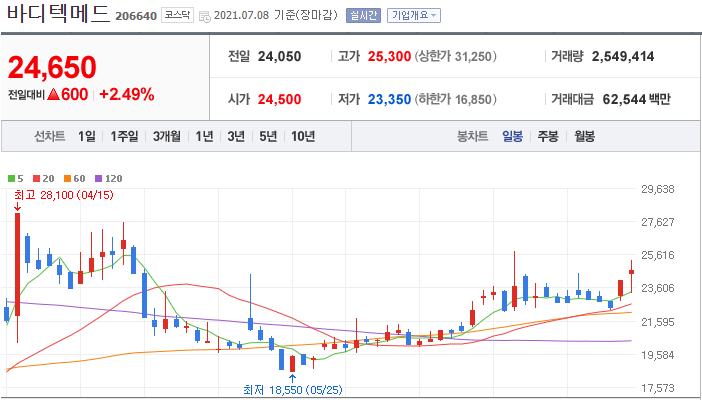Click the 거래량 value 2,549,414
The width and height of the screenshot is (702, 400).
click(623, 56)
